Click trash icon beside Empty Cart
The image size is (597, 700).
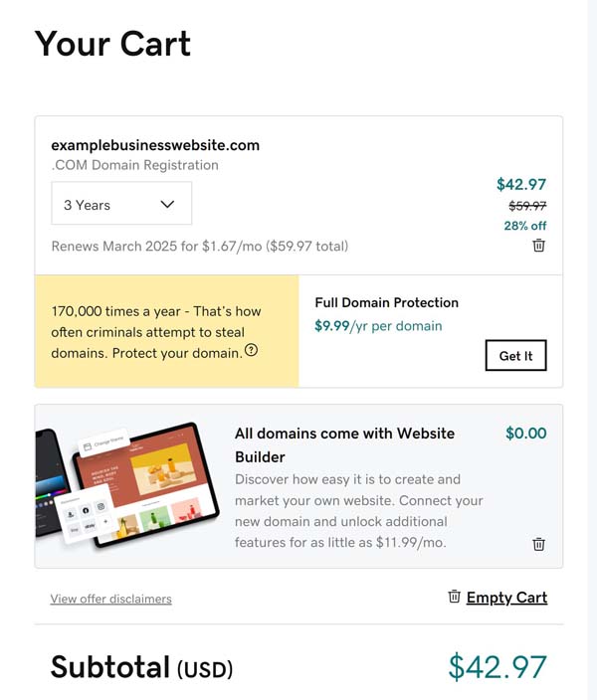[x=454, y=597]
